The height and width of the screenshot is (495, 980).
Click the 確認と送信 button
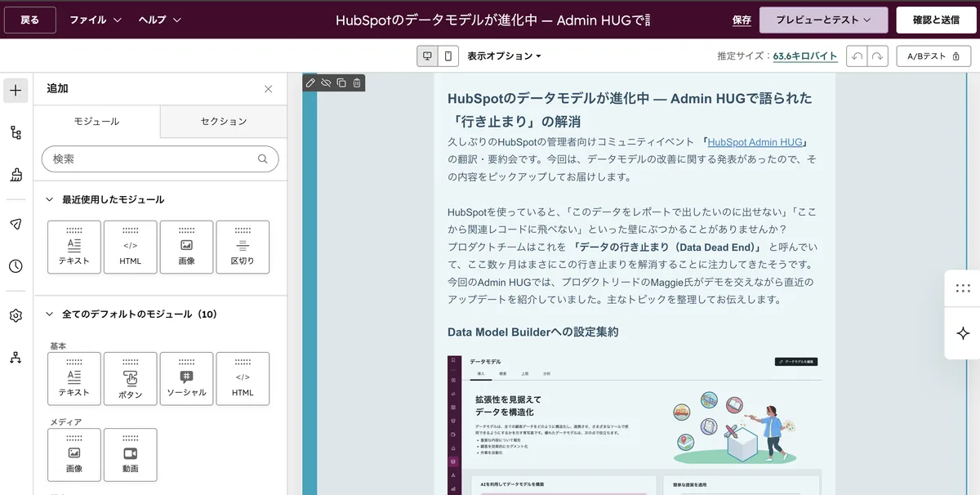(x=936, y=19)
